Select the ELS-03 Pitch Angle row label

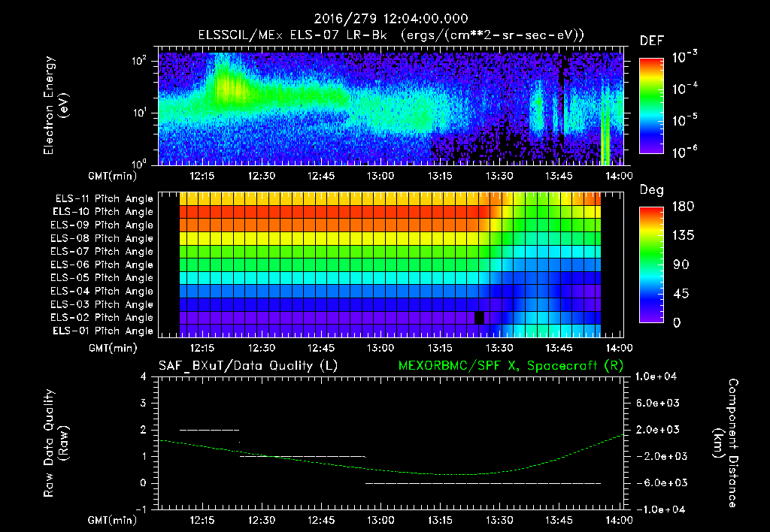(102, 304)
